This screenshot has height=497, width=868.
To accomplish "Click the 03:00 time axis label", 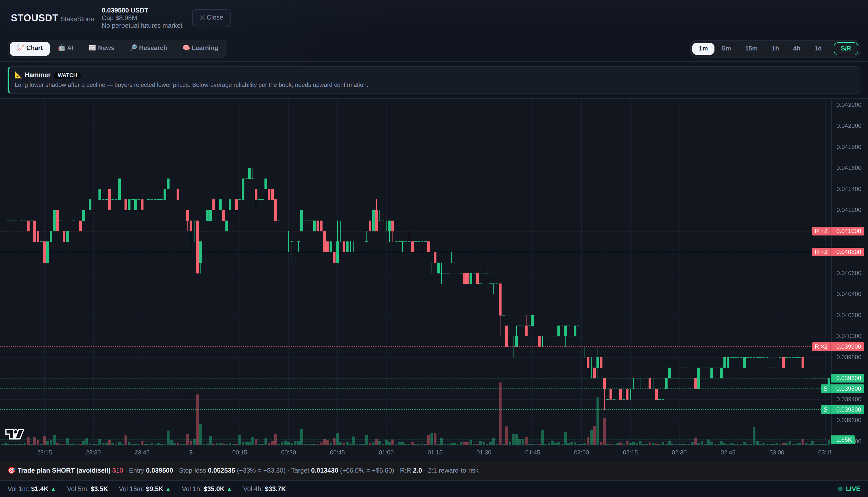I will 777,453.
